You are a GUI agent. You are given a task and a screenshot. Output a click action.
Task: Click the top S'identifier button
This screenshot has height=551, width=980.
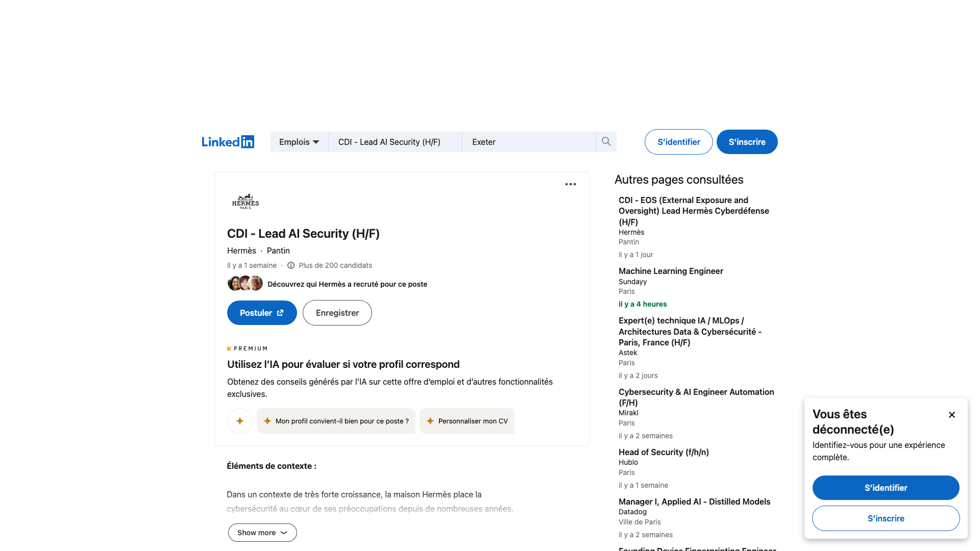click(x=679, y=142)
